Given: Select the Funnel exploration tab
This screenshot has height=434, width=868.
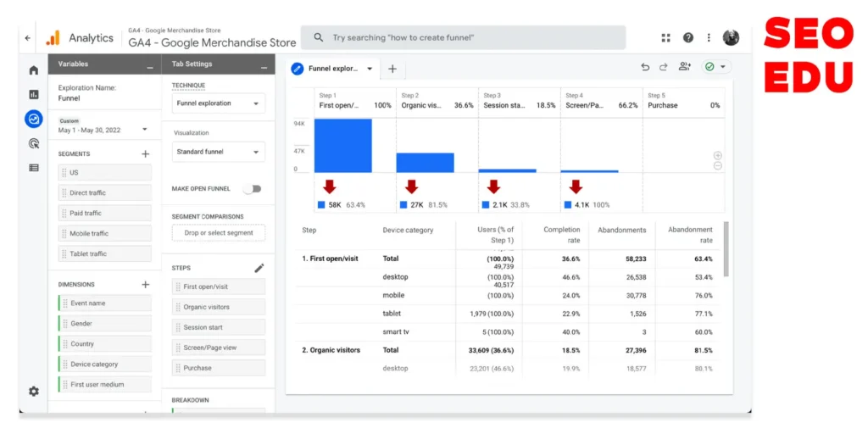Looking at the screenshot, I should (x=333, y=69).
